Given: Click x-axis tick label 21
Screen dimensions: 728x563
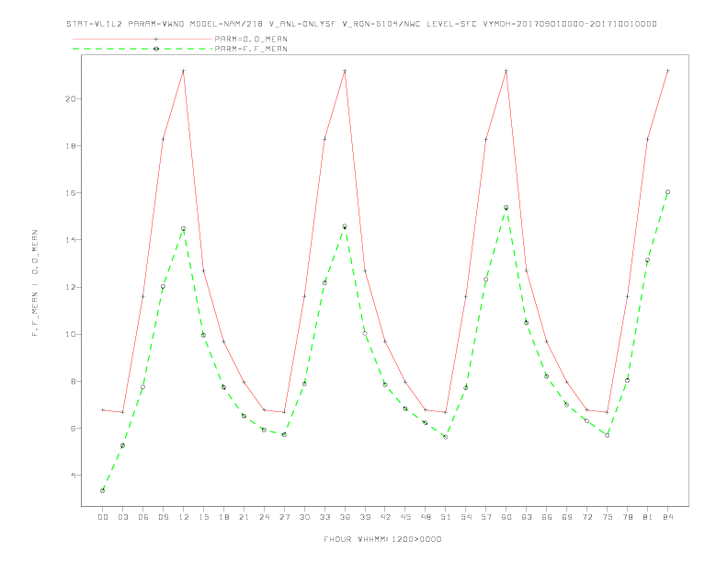Looking at the screenshot, I should click(244, 517).
